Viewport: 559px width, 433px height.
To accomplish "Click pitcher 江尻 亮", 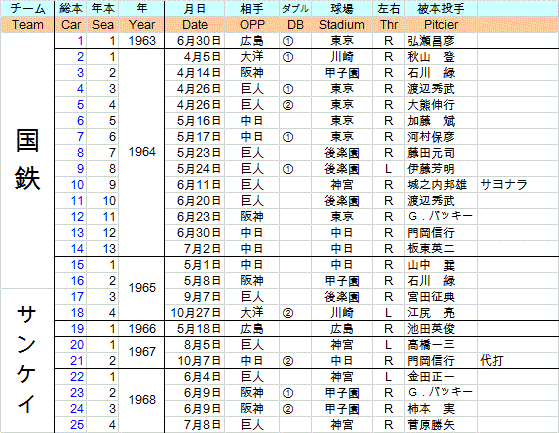I will tap(431, 313).
